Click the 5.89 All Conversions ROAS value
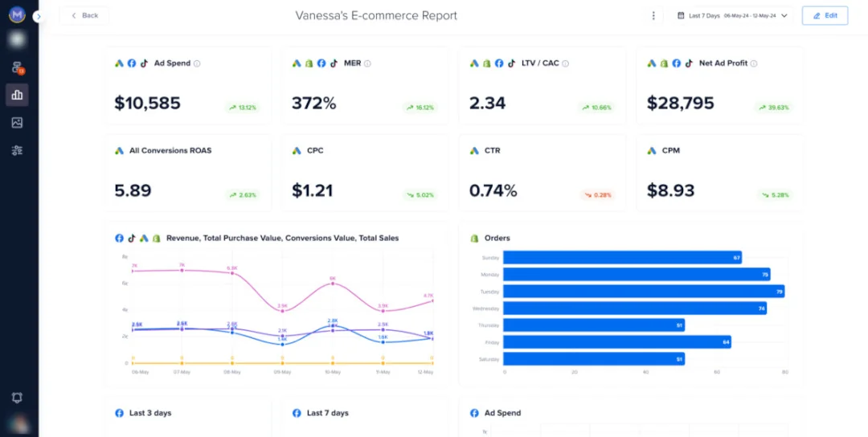Image resolution: width=868 pixels, height=437 pixels. [x=133, y=190]
